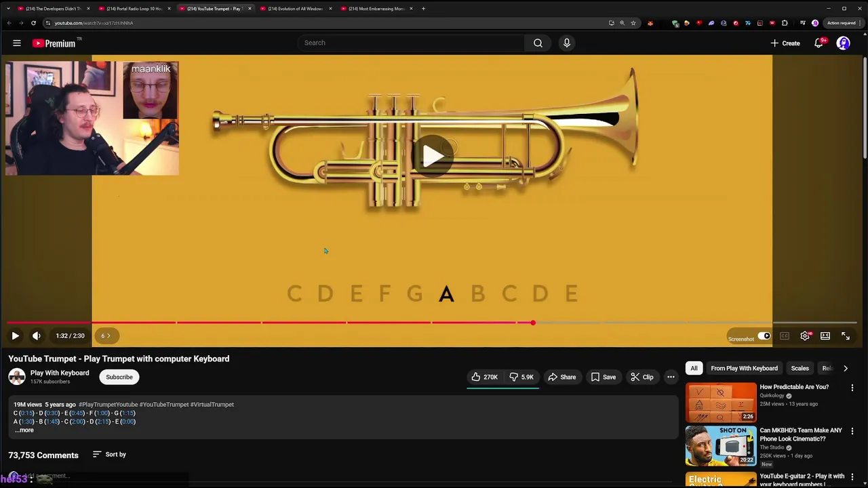Open the Play With Keyboard channel name link
Viewport: 868px width, 488px height.
(60, 373)
